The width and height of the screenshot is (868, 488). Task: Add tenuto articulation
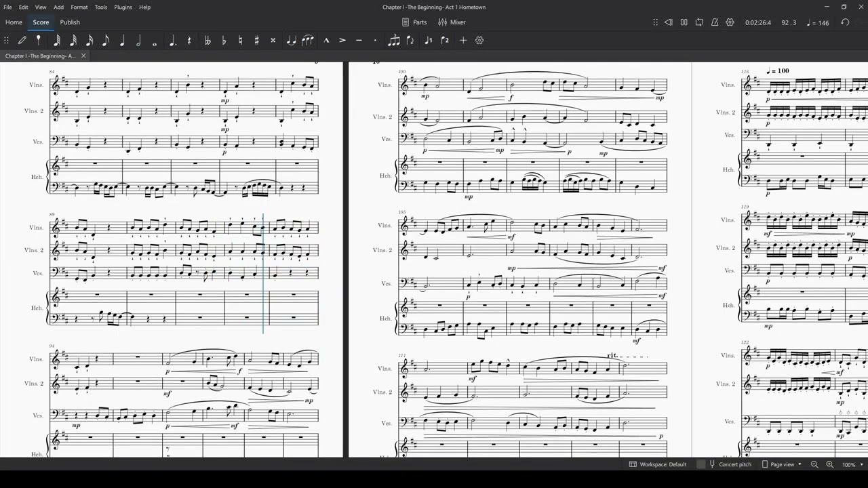click(359, 41)
